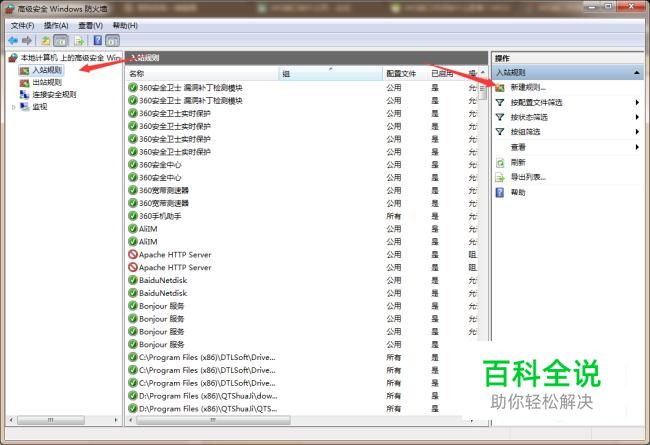Click the rule list's vertical scrollbar thumb
The width and height of the screenshot is (650, 445).
483,91
